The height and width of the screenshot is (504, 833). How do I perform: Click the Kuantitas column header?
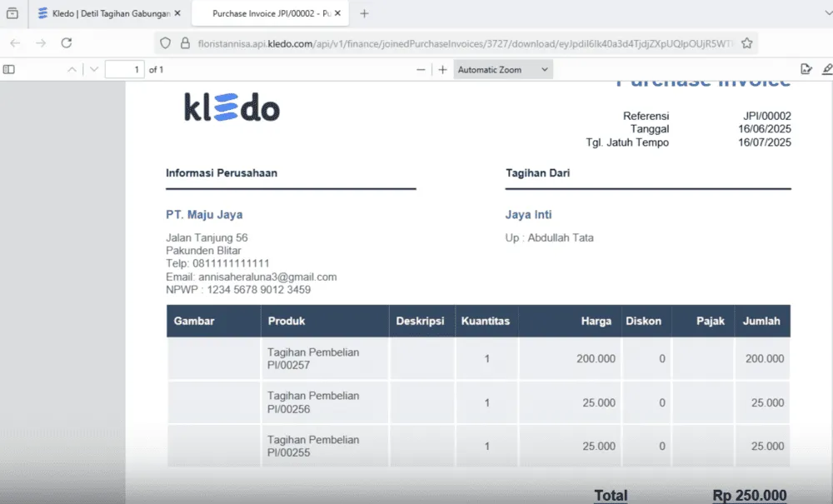click(485, 321)
